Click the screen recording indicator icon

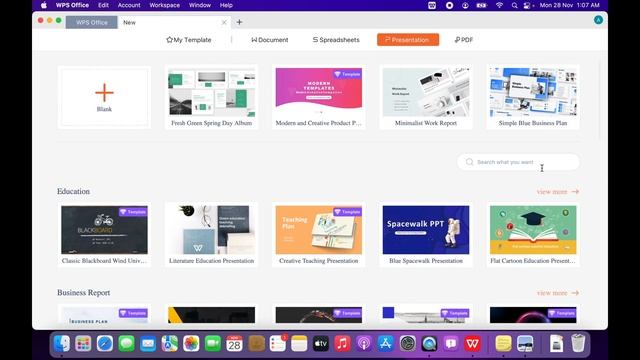pos(449,5)
